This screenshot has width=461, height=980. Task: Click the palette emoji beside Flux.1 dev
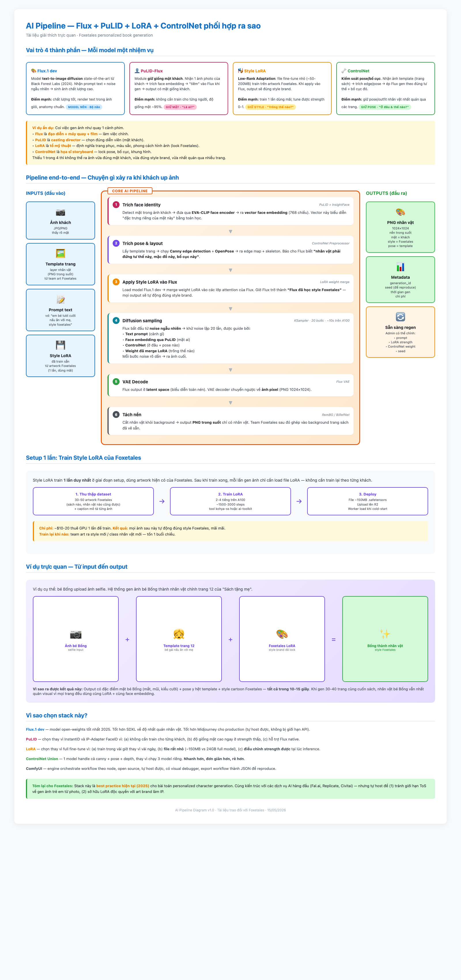[33, 71]
